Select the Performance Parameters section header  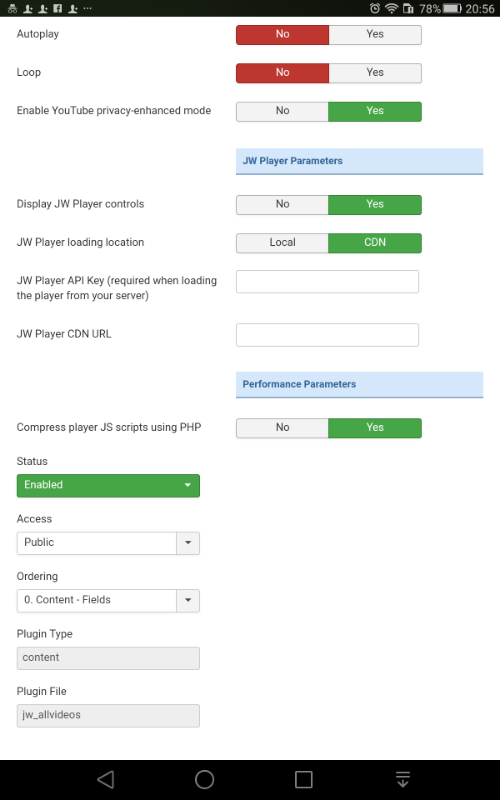(359, 385)
